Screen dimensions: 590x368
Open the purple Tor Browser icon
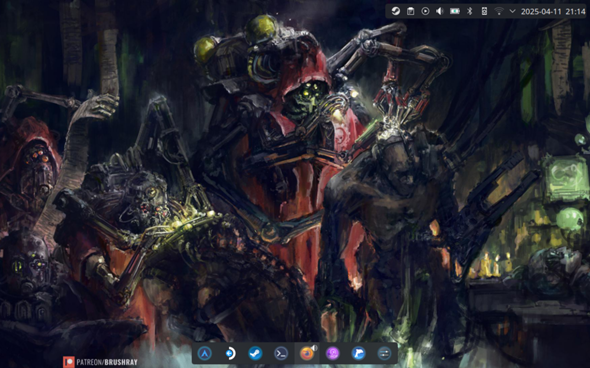tap(333, 353)
